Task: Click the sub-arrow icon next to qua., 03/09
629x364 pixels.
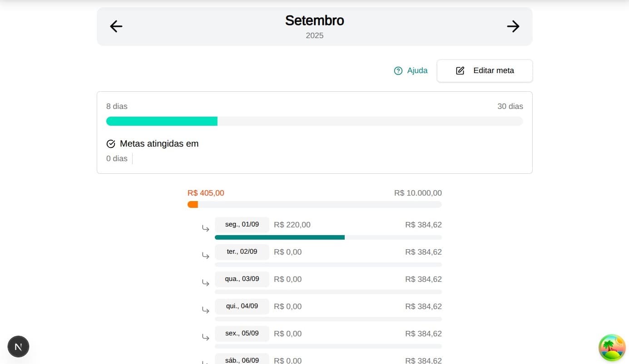Action: pyautogui.click(x=206, y=283)
